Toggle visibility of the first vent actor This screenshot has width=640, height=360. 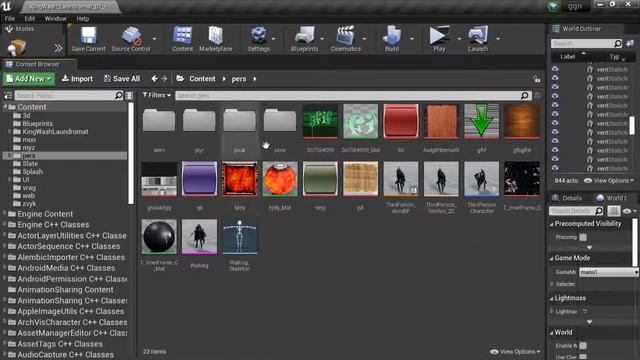pyautogui.click(x=555, y=69)
